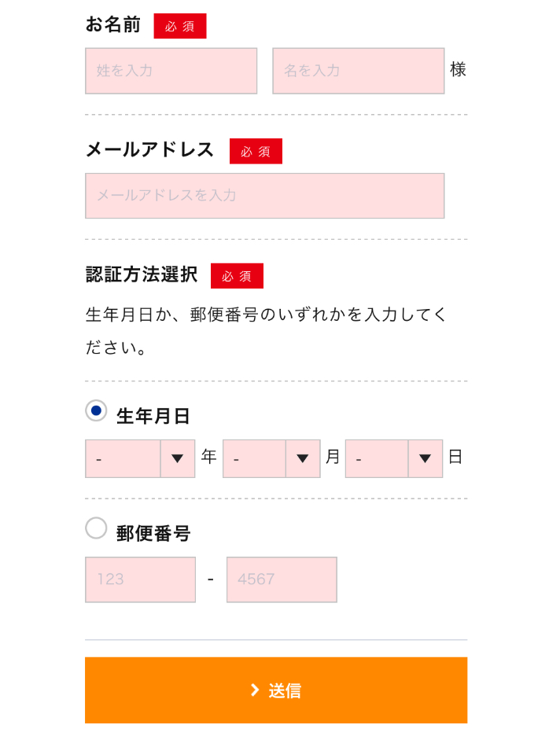Click the メールアドレスを入力 email field
The height and width of the screenshot is (754, 560).
pos(265,195)
